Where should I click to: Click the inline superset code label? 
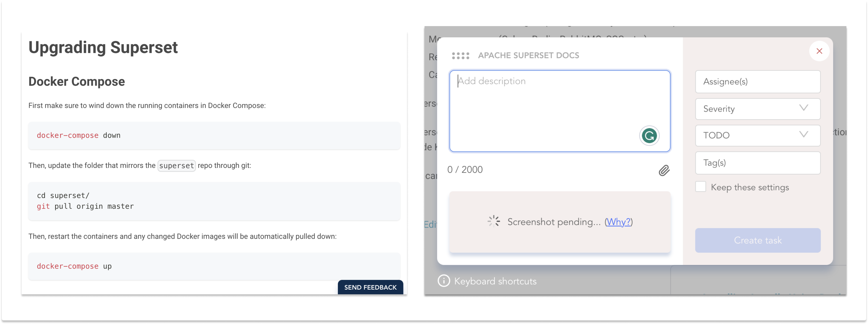tap(176, 166)
